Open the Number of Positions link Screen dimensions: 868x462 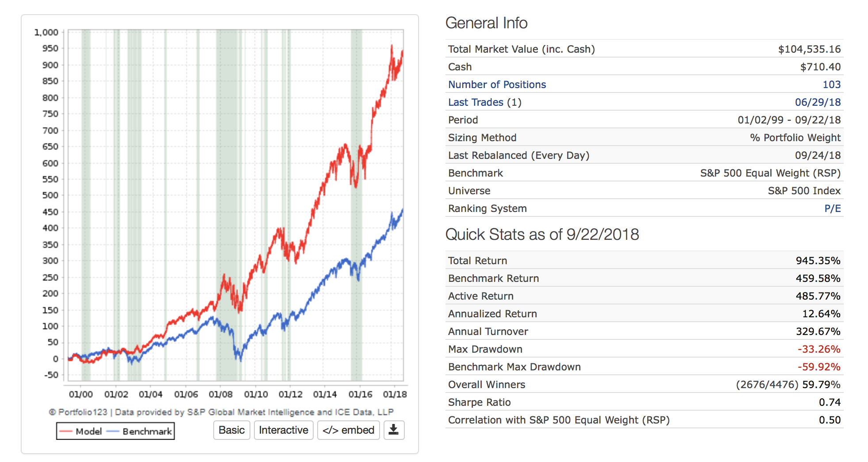tap(497, 85)
